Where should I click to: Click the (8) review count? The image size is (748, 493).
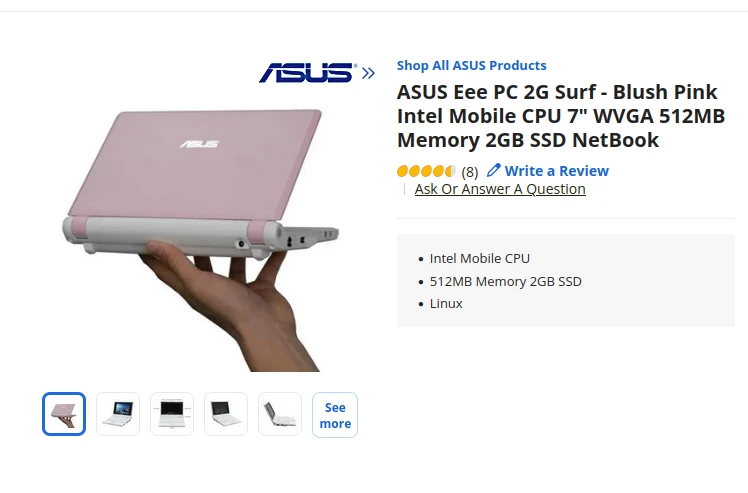coord(470,171)
